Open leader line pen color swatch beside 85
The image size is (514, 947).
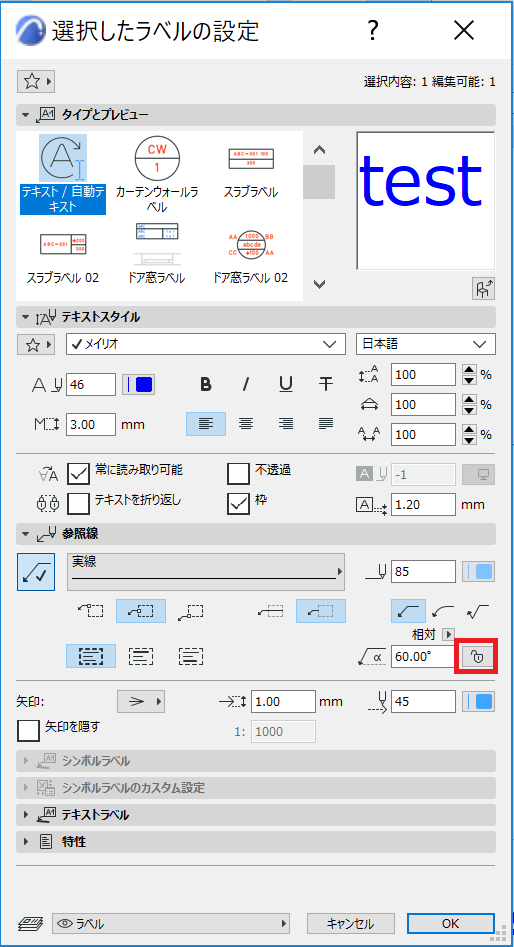(479, 572)
